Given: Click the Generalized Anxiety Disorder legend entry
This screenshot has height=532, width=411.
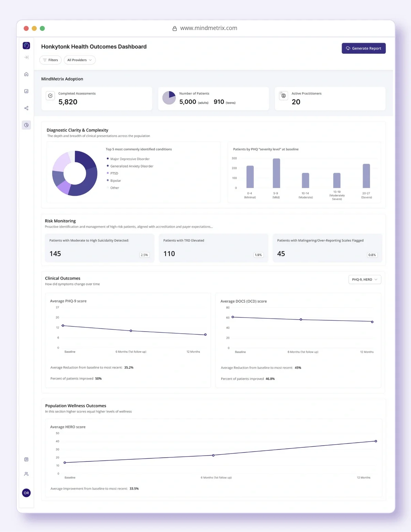Looking at the screenshot, I should pyautogui.click(x=130, y=166).
